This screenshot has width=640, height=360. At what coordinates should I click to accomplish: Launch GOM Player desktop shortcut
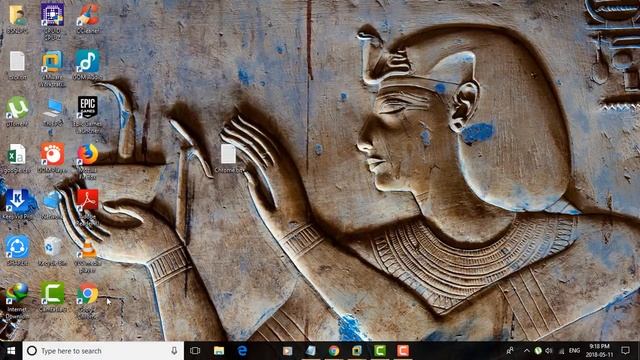(x=52, y=158)
